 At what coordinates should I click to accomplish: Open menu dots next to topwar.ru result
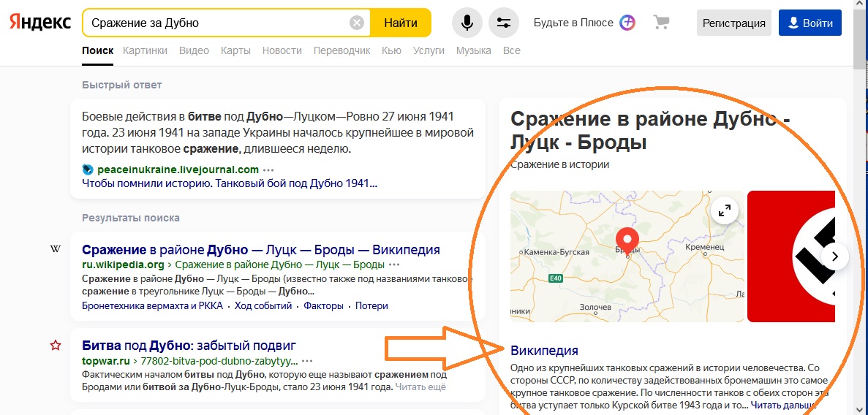point(308,362)
